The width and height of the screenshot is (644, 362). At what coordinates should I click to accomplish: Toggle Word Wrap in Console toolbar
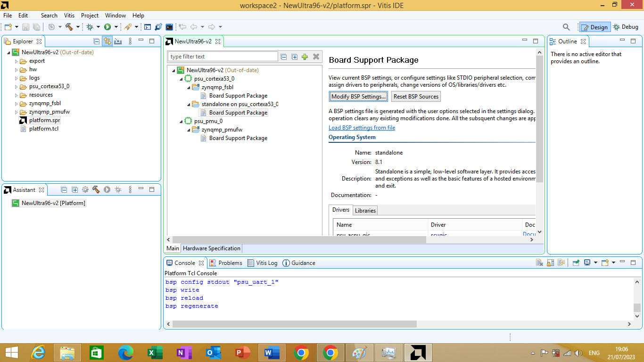coord(561,263)
